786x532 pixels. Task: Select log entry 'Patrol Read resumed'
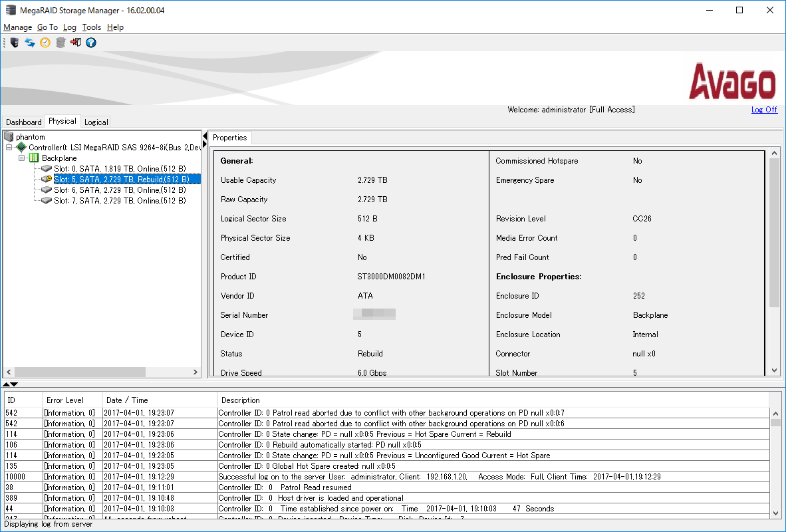pos(387,487)
